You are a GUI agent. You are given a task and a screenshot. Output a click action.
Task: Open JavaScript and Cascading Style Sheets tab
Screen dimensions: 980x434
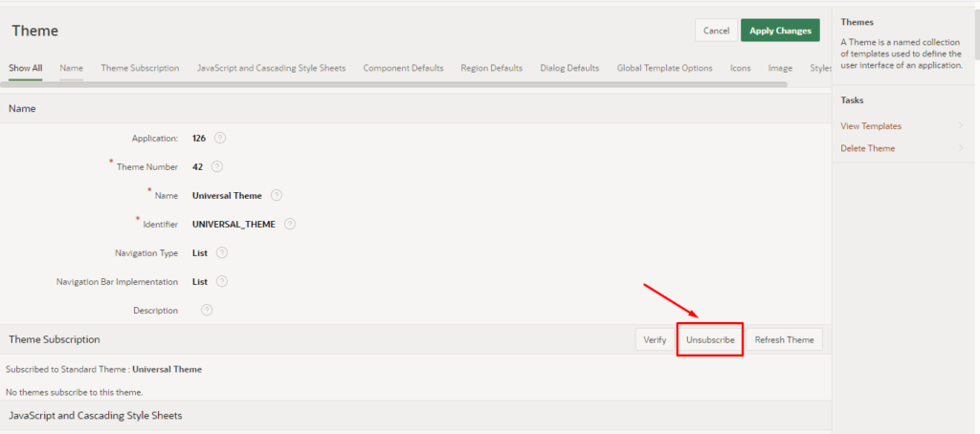[x=271, y=68]
